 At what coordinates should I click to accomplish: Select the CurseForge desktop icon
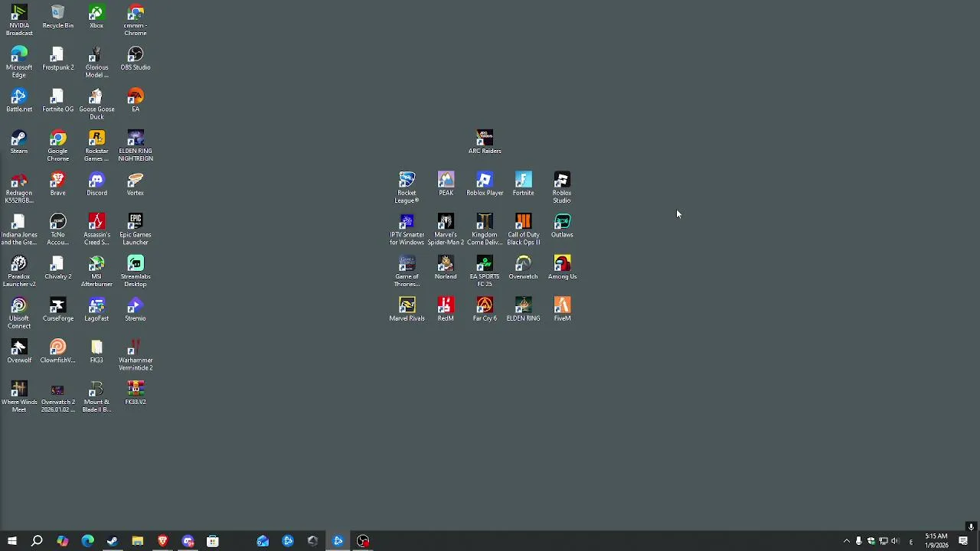click(58, 310)
